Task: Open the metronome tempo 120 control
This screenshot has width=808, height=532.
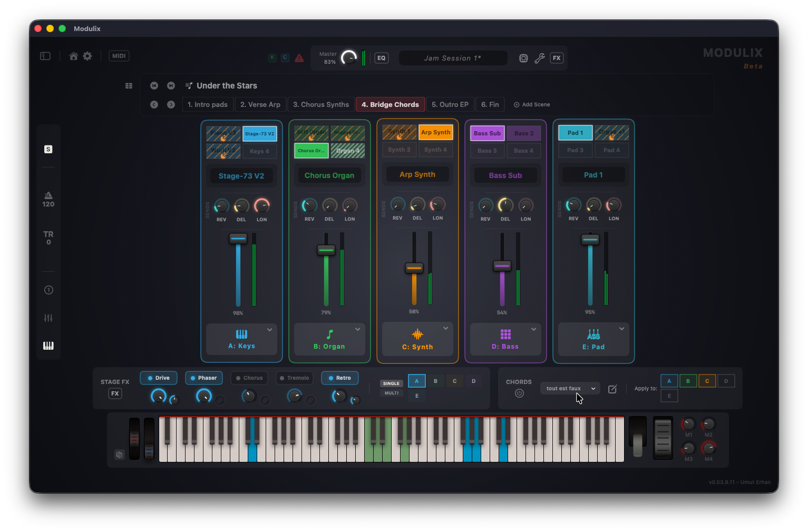Action: point(48,199)
